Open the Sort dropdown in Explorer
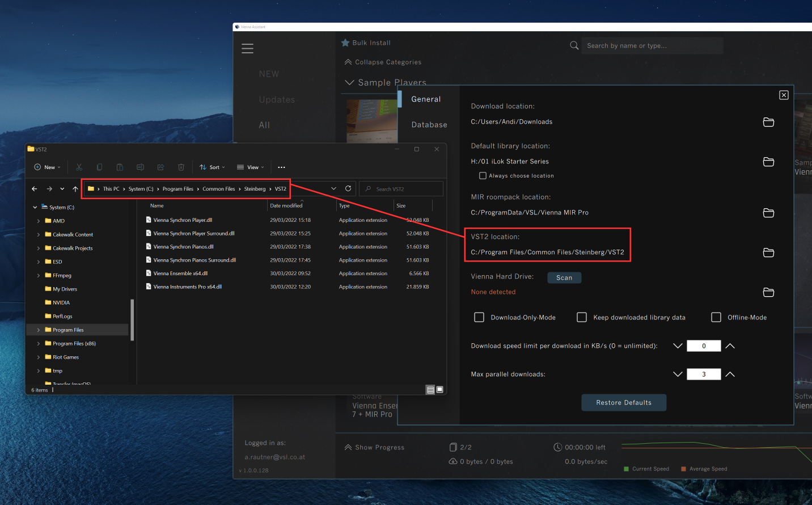 (212, 167)
